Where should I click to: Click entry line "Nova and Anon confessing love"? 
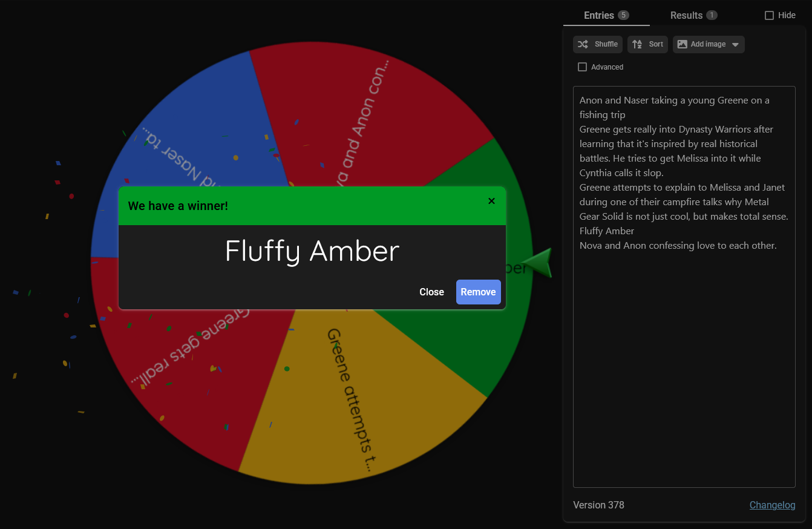(678, 245)
